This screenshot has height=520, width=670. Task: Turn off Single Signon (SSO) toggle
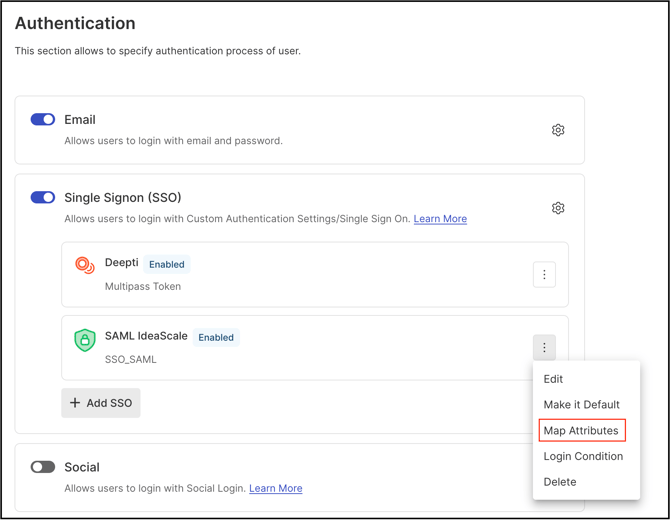pos(43,197)
